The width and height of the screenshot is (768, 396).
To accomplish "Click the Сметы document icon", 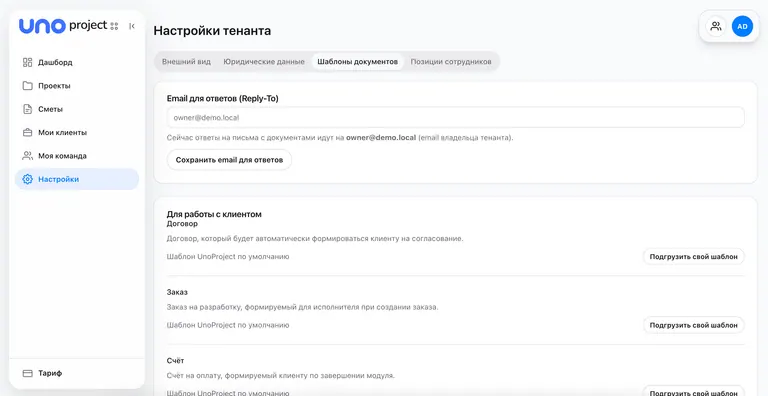I will pyautogui.click(x=27, y=109).
